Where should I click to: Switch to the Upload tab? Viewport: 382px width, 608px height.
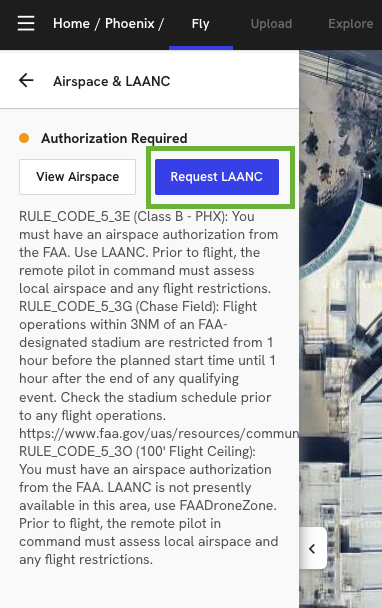tap(271, 24)
